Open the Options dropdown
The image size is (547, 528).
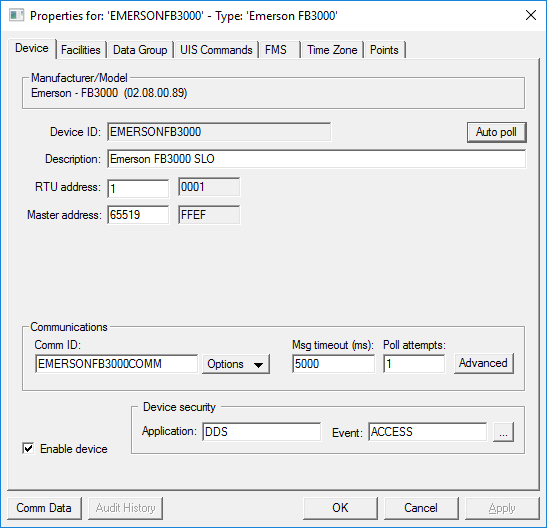236,364
